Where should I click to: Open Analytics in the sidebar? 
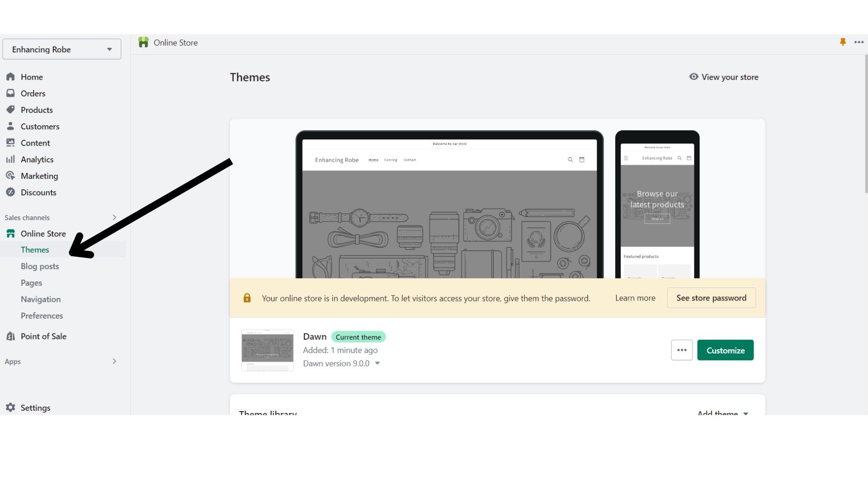37,160
